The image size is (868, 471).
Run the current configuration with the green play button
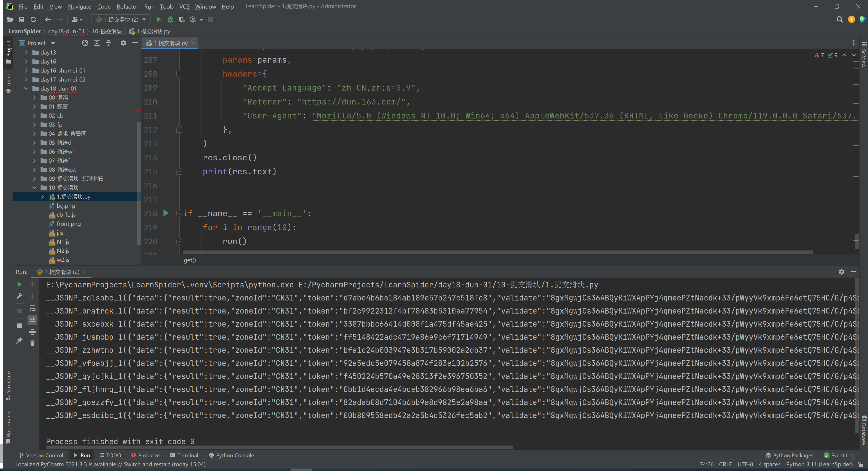(159, 20)
